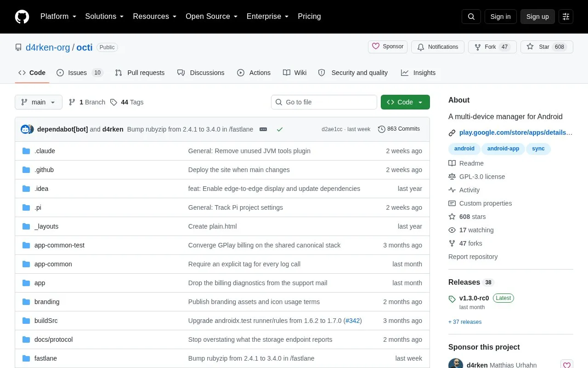588x368 pixels.
Task: Open Notifications bell button
Action: click(x=438, y=47)
